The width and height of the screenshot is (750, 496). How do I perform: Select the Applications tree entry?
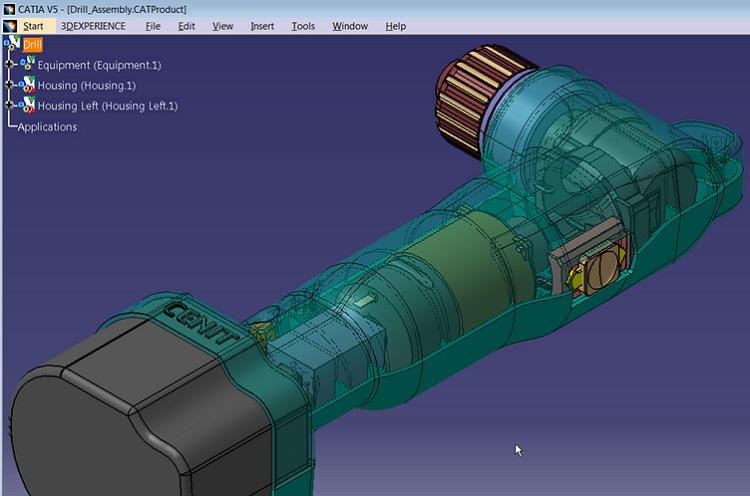pyautogui.click(x=47, y=127)
